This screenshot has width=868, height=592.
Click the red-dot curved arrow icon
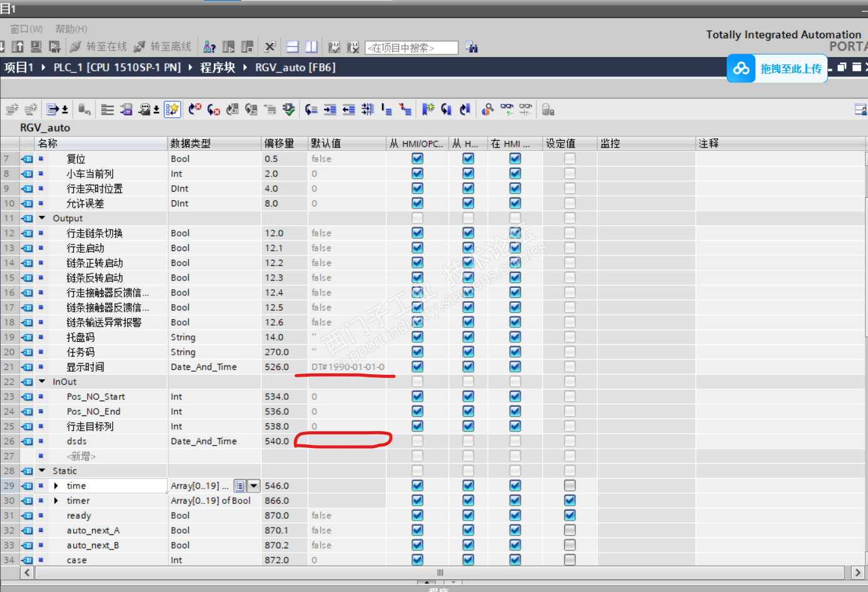point(194,110)
